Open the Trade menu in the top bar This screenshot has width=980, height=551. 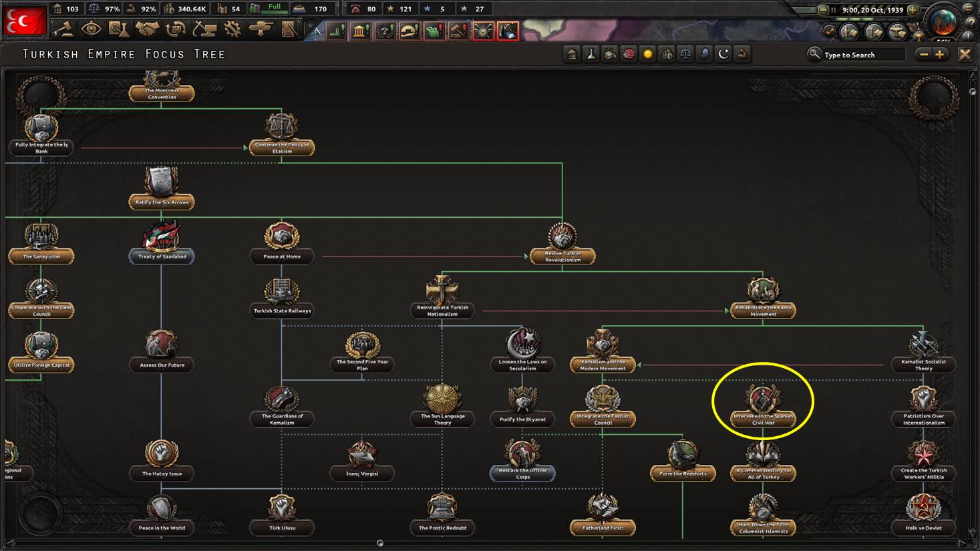pyautogui.click(x=175, y=29)
